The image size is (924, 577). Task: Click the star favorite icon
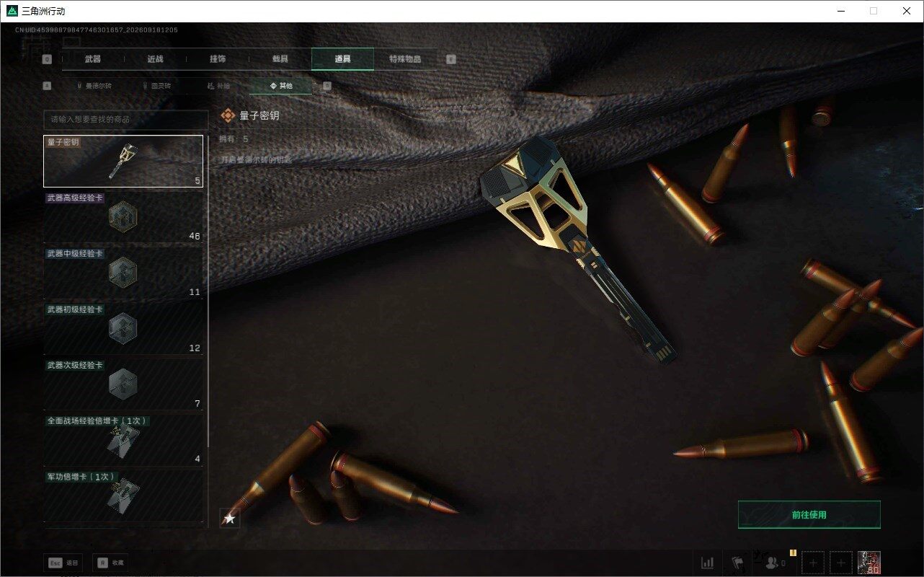(229, 518)
